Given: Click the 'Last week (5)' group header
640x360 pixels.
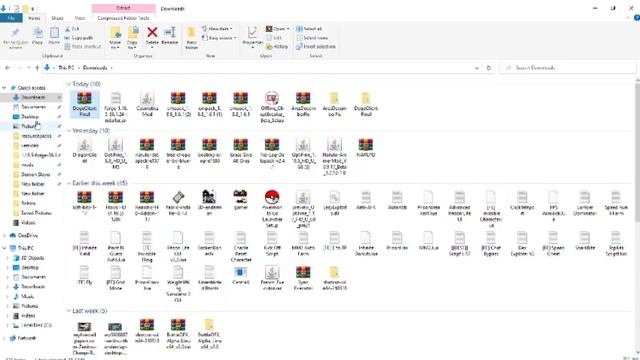Looking at the screenshot, I should [89, 311].
